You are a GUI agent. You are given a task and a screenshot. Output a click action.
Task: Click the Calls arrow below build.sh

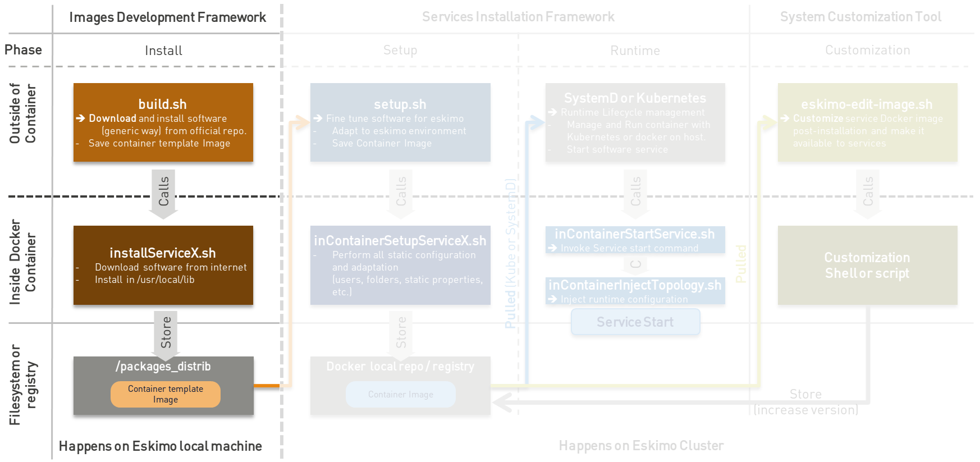pos(163,194)
